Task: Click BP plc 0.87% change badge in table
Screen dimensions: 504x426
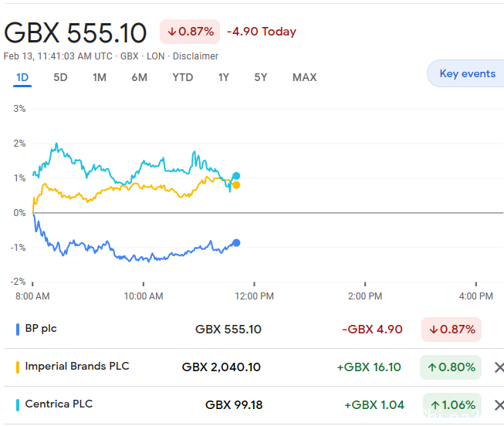Action: click(452, 330)
